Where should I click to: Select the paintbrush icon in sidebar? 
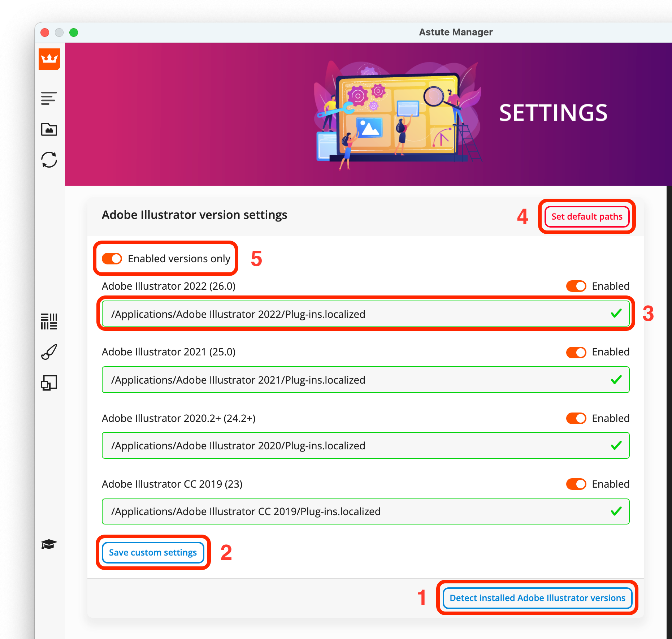[49, 352]
